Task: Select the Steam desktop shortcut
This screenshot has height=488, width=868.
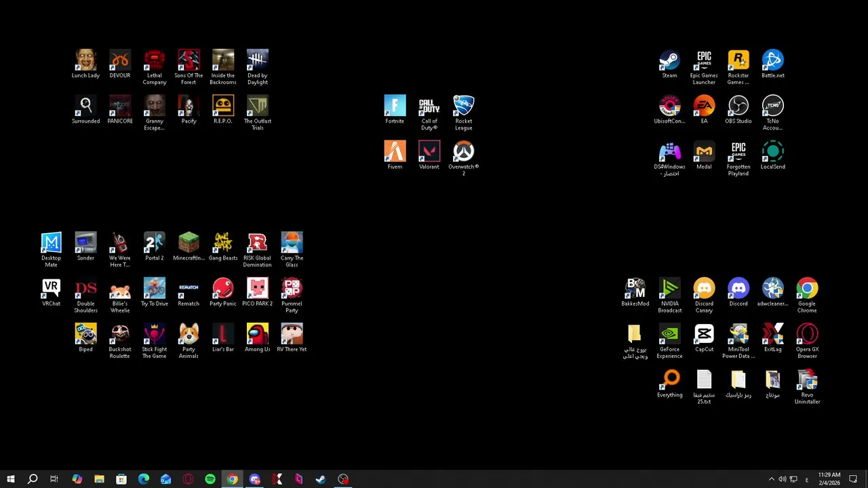Action: pos(669,64)
